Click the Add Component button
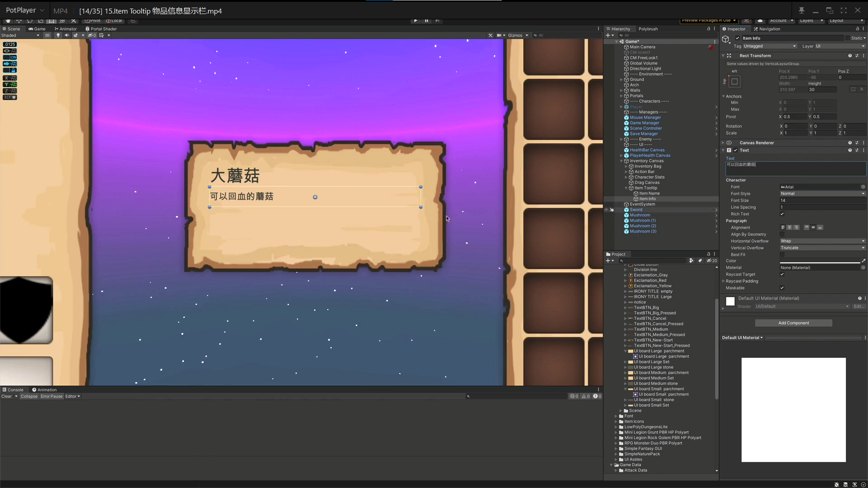Image resolution: width=868 pixels, height=488 pixels. coord(793,323)
